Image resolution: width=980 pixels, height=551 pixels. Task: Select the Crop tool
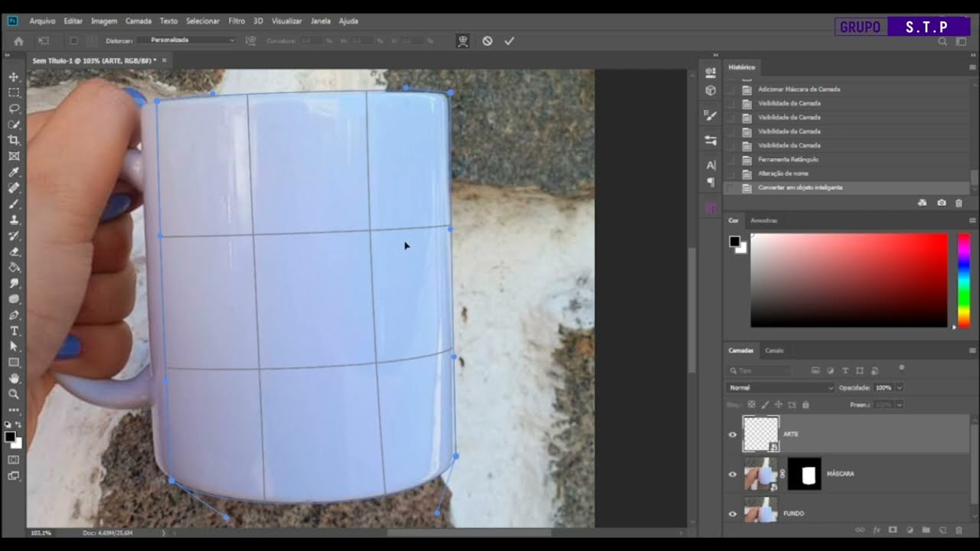[x=14, y=140]
